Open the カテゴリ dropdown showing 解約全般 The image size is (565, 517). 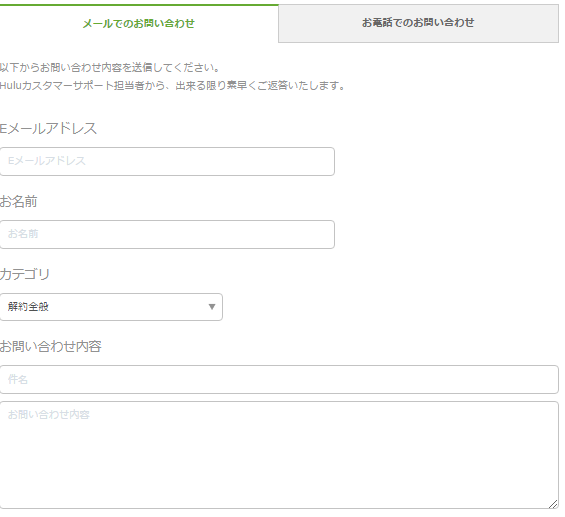(x=111, y=307)
